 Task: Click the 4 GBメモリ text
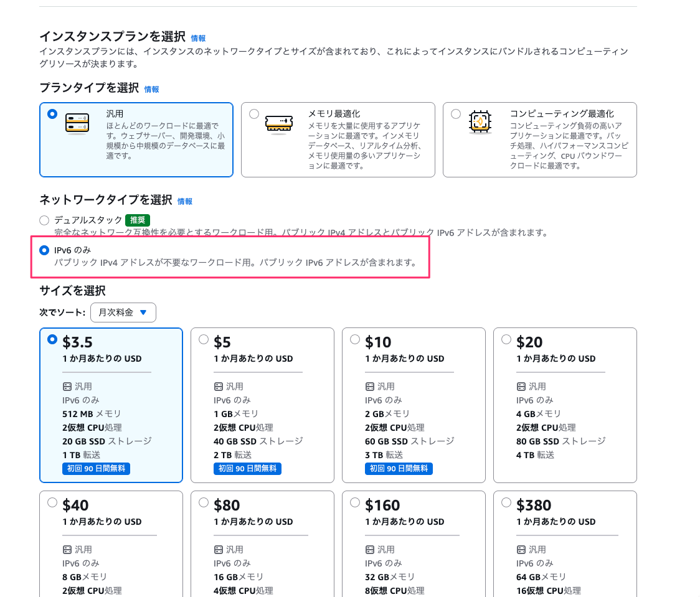click(539, 414)
